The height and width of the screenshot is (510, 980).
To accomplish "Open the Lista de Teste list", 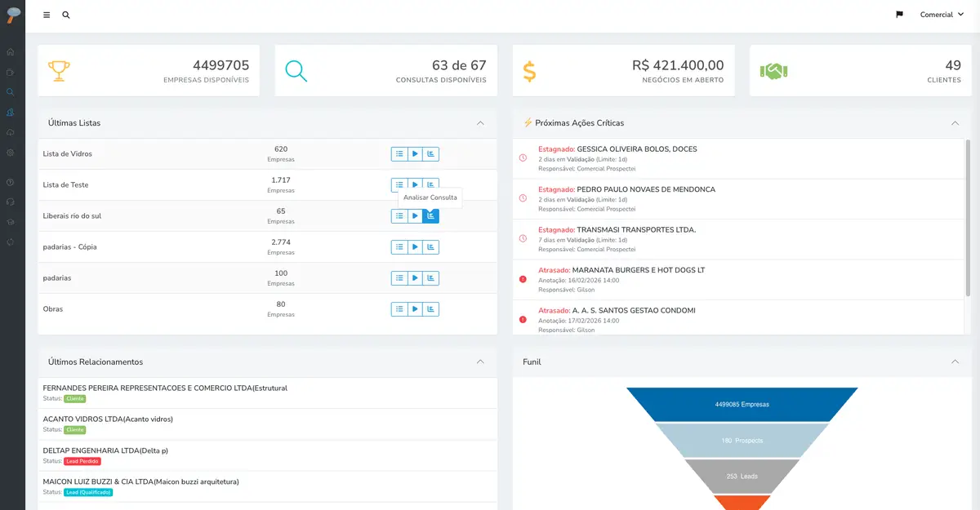I will [65, 184].
